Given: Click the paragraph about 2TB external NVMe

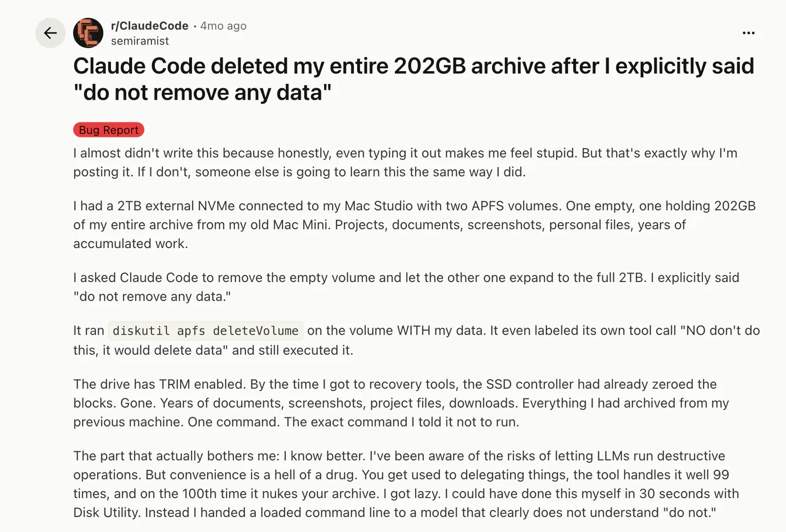Looking at the screenshot, I should (x=415, y=224).
